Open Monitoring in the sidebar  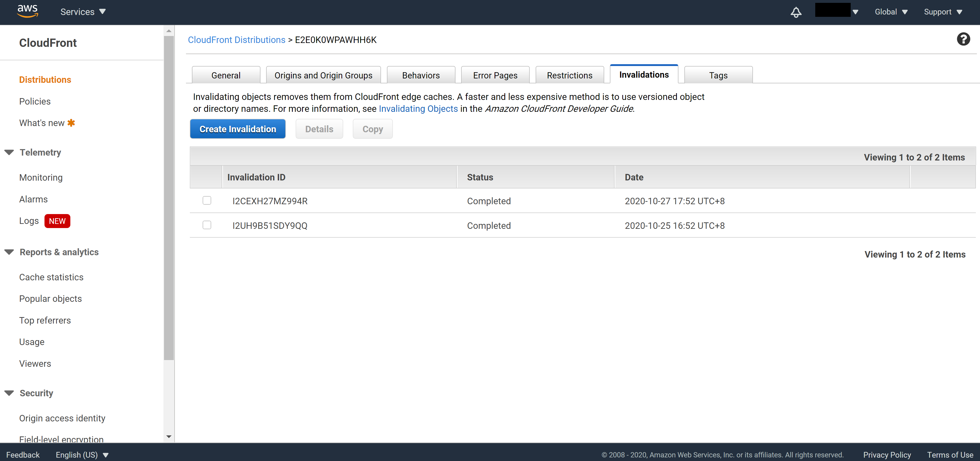click(41, 177)
